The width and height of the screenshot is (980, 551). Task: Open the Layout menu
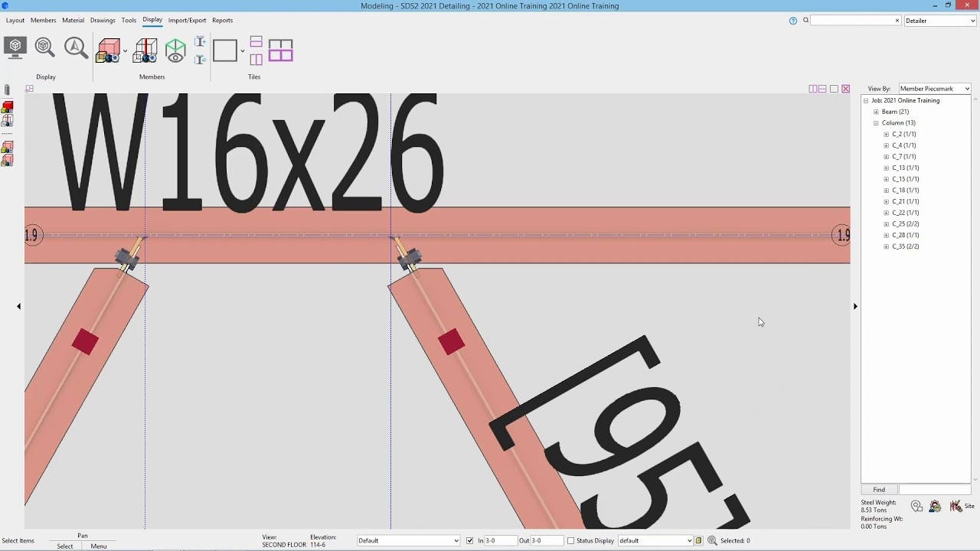[15, 21]
